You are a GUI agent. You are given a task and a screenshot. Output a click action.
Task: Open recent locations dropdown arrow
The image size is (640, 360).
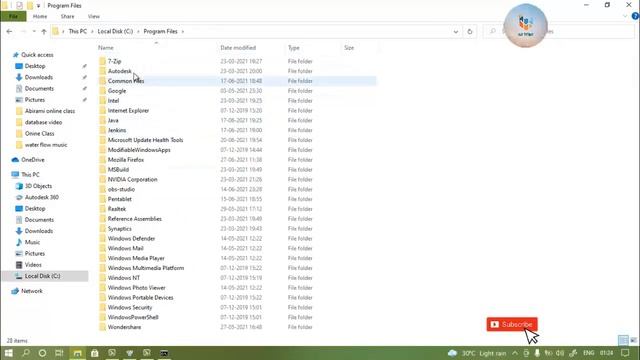[x=34, y=31]
